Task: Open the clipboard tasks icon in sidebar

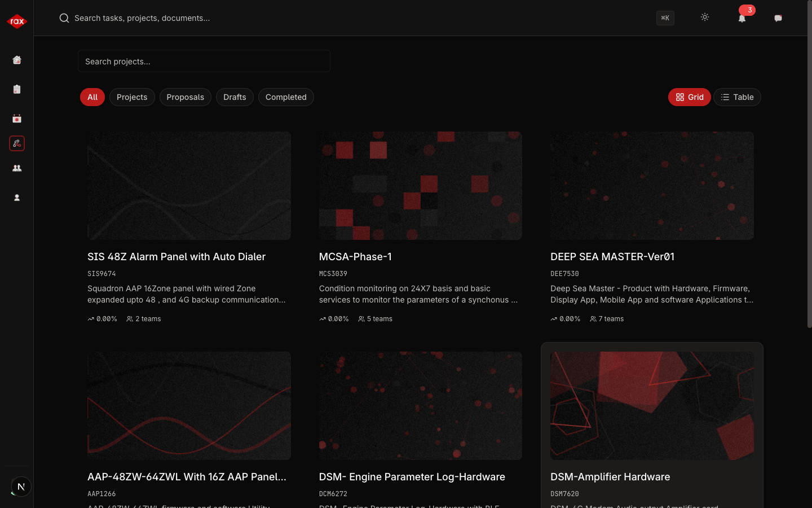Action: click(x=17, y=89)
